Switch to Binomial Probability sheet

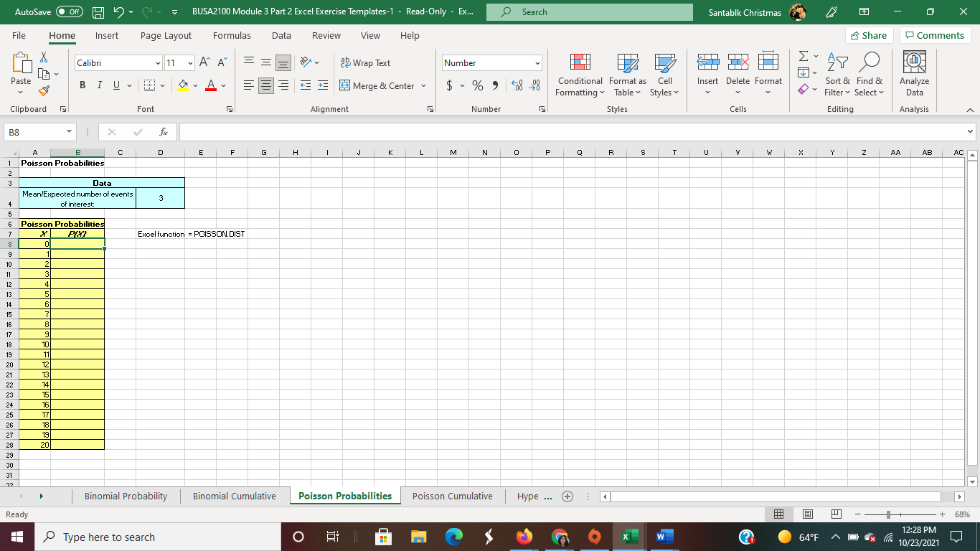[126, 496]
